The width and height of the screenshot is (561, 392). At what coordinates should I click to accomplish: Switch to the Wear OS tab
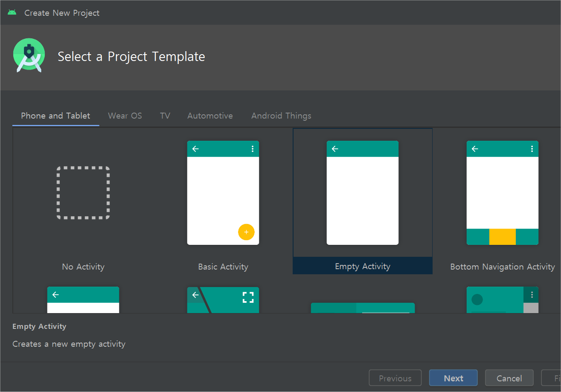pyautogui.click(x=125, y=116)
